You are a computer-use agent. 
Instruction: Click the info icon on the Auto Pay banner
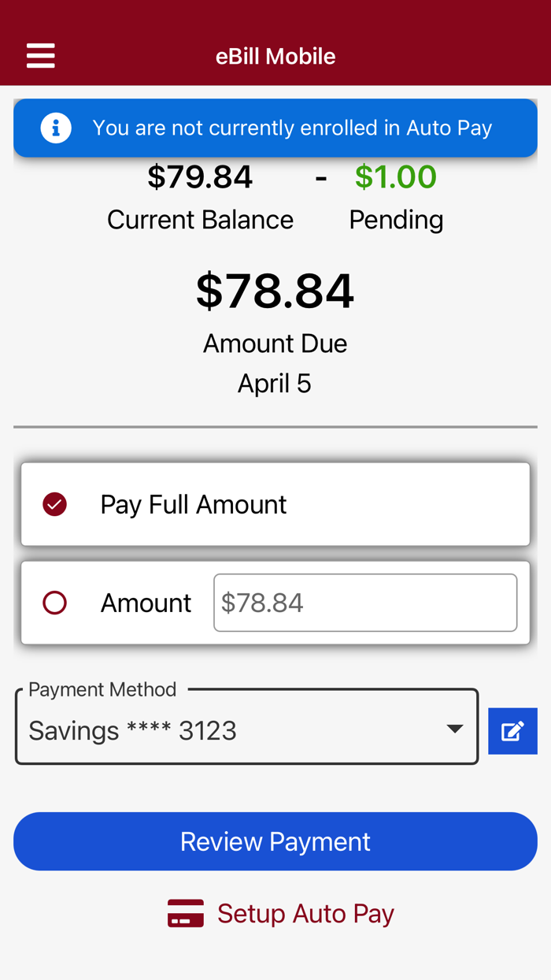[54, 125]
